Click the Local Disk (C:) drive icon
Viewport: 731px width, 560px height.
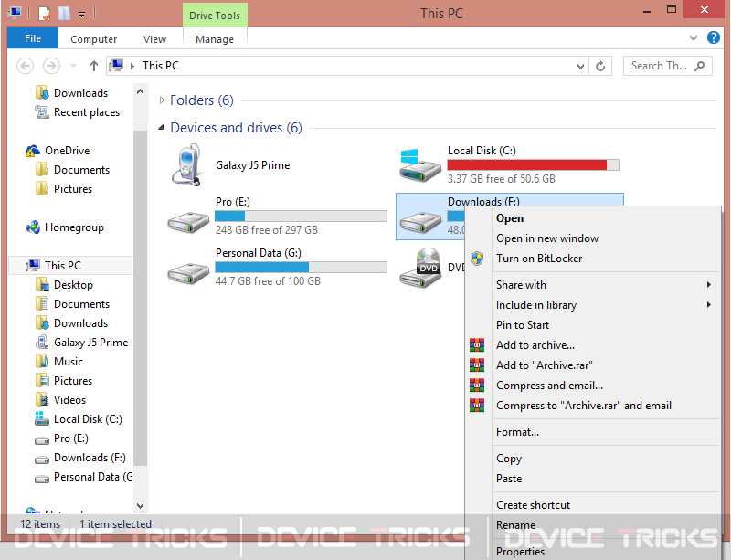pos(420,165)
